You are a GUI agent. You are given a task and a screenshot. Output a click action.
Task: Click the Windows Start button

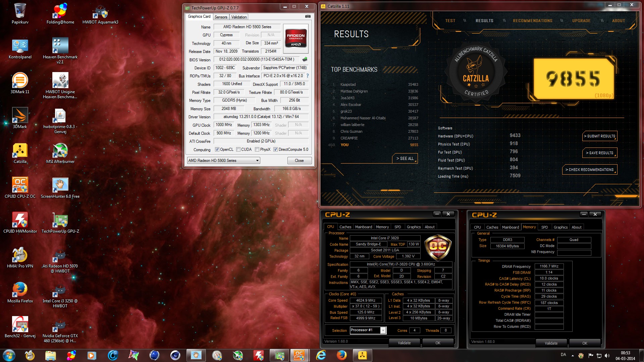[9, 355]
